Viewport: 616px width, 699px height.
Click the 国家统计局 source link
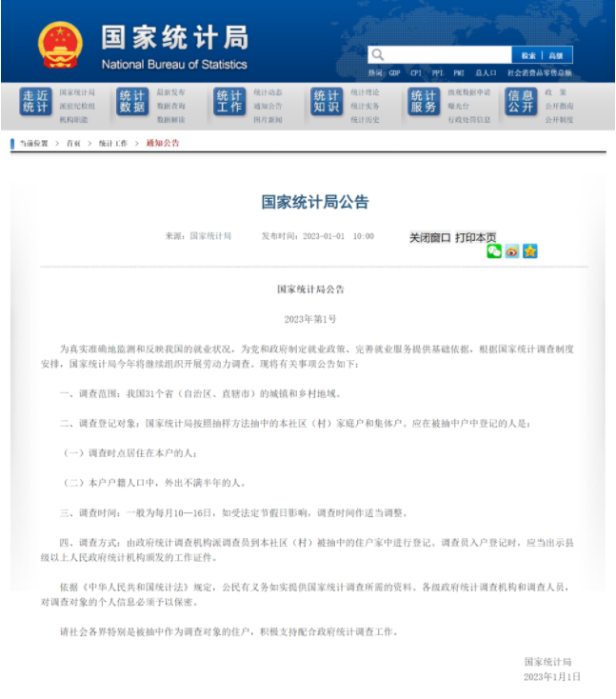pos(210,236)
